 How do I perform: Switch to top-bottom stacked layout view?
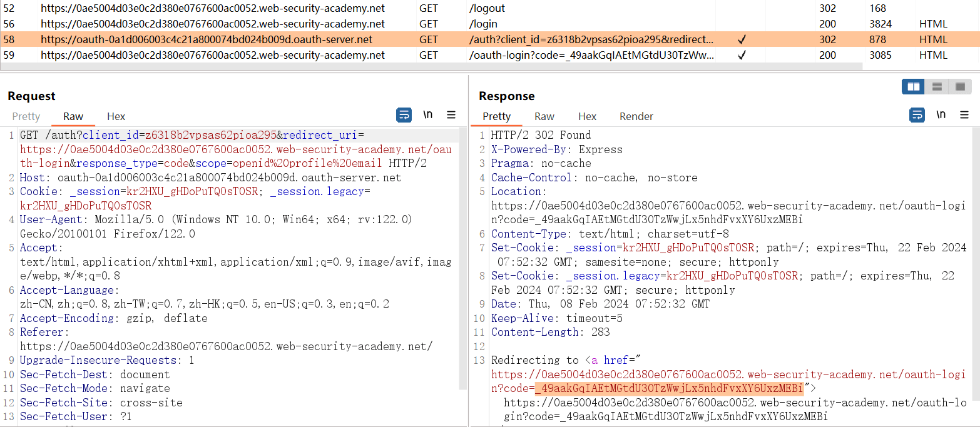click(x=937, y=86)
